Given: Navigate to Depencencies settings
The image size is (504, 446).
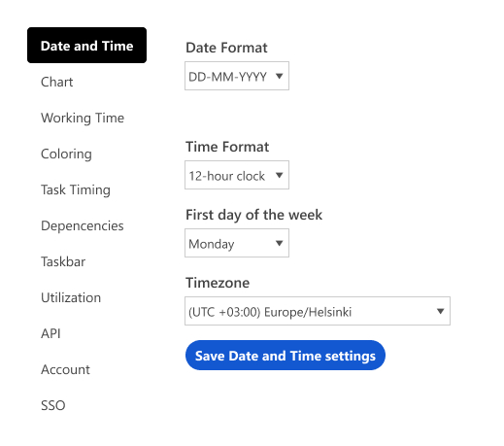Looking at the screenshot, I should coord(83,225).
